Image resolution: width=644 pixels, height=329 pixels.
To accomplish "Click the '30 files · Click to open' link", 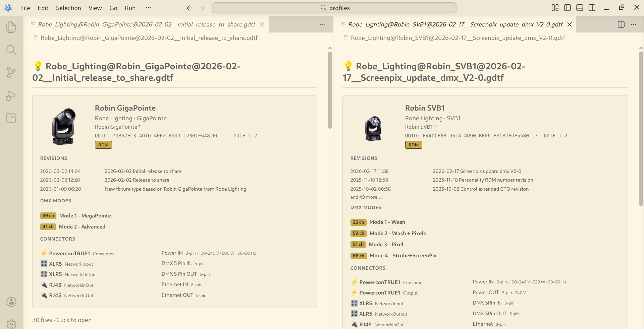I will click(62, 320).
